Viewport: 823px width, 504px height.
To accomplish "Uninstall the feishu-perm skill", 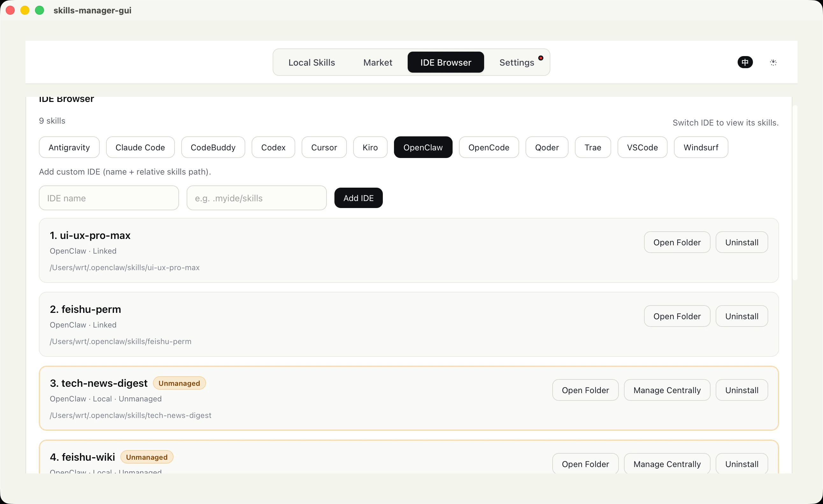I will coord(742,316).
